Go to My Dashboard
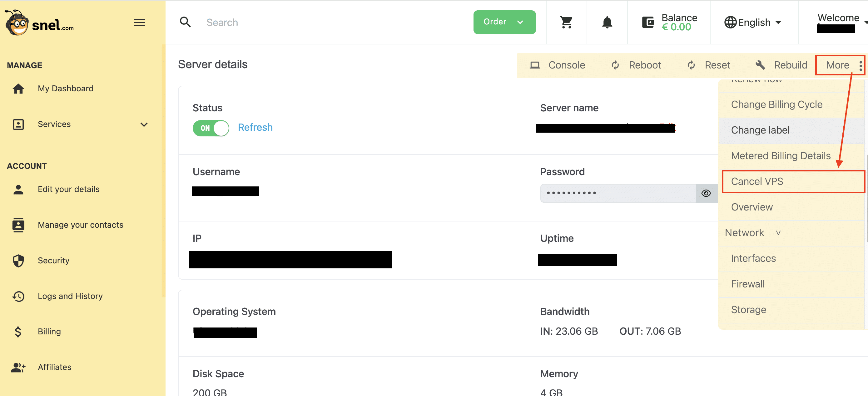This screenshot has height=396, width=868. 65,89
